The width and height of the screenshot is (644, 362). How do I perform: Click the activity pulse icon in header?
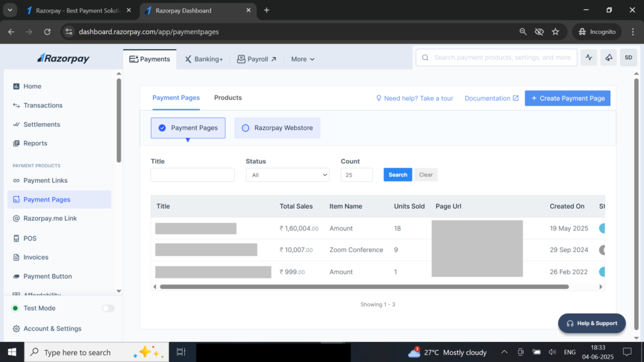pyautogui.click(x=589, y=58)
